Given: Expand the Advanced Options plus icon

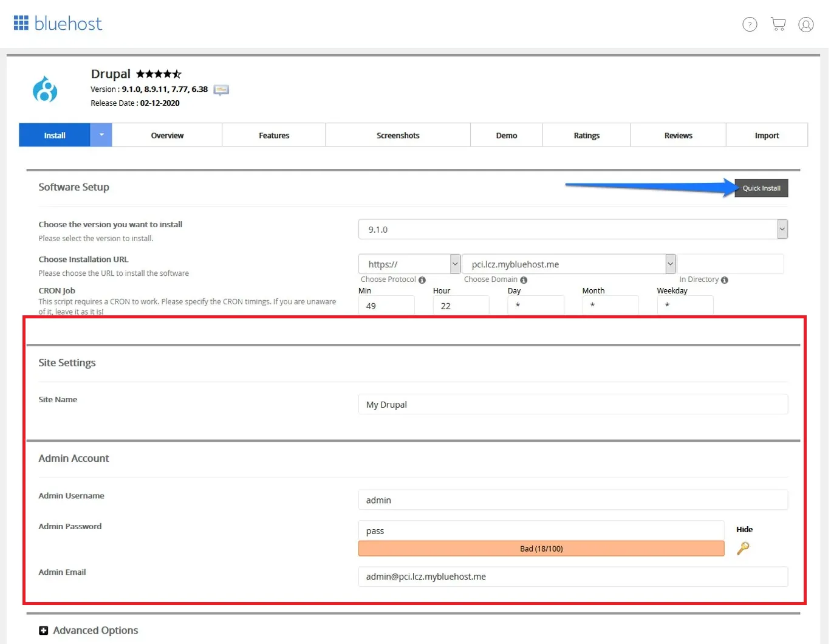Looking at the screenshot, I should 43,631.
